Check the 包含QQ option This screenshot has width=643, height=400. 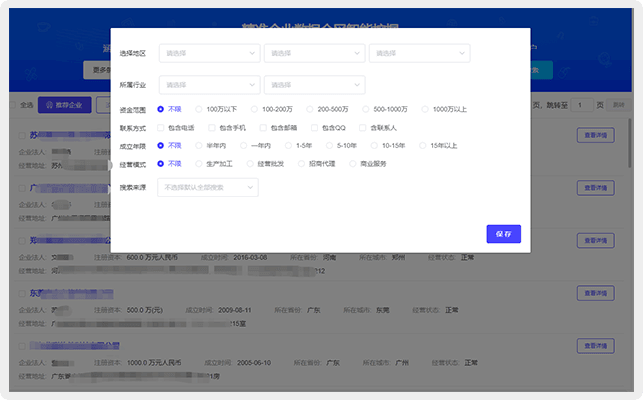pyautogui.click(x=313, y=128)
